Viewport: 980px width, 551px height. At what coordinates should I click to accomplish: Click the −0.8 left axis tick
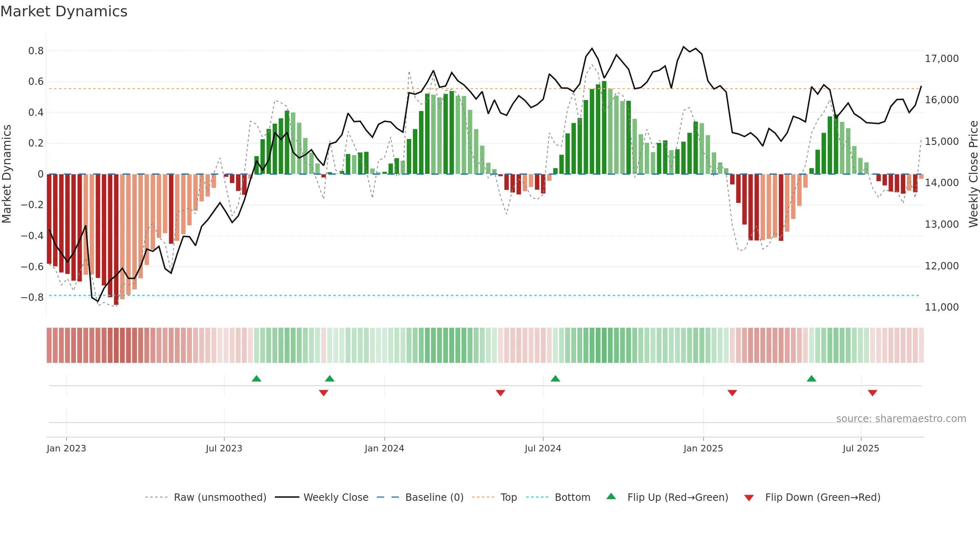[x=32, y=298]
